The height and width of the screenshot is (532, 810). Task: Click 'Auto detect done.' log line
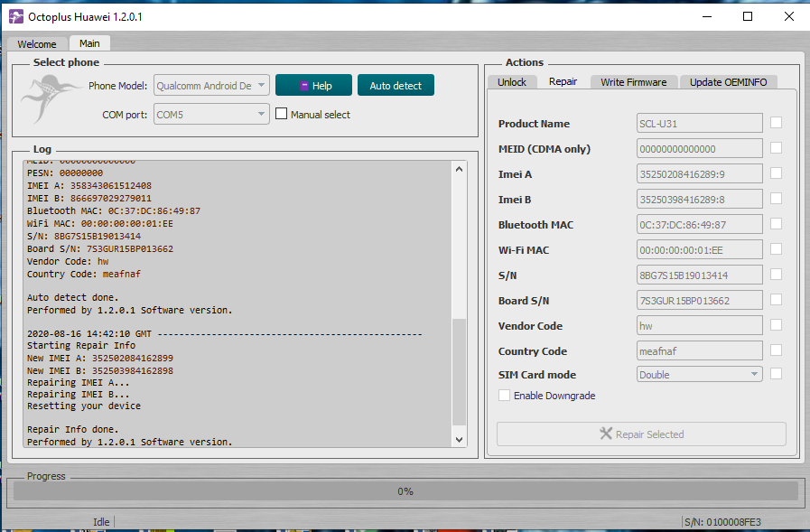[73, 297]
